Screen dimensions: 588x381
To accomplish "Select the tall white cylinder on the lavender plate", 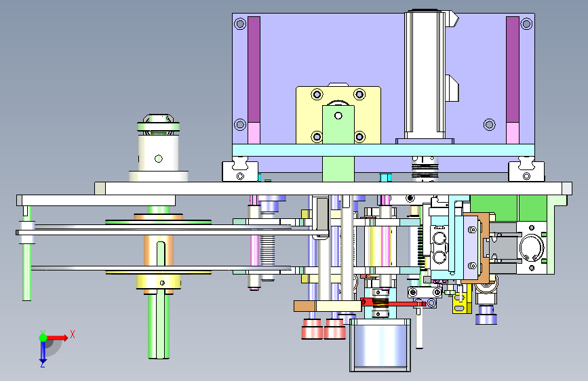I will pos(425,75).
